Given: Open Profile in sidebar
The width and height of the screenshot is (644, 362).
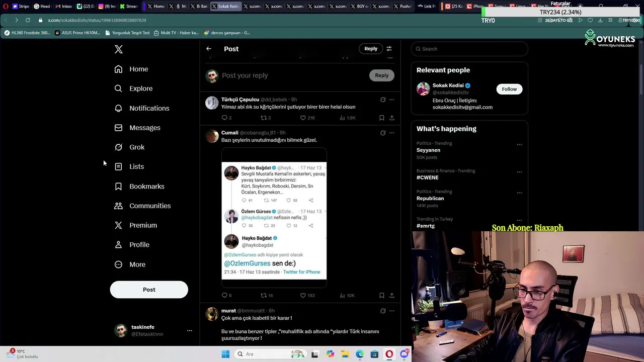Looking at the screenshot, I should coord(132,245).
